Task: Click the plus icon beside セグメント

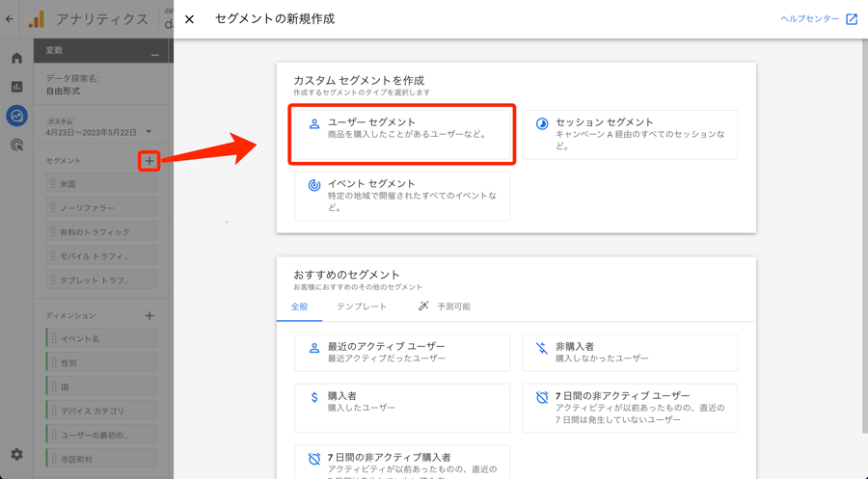Action: (149, 161)
